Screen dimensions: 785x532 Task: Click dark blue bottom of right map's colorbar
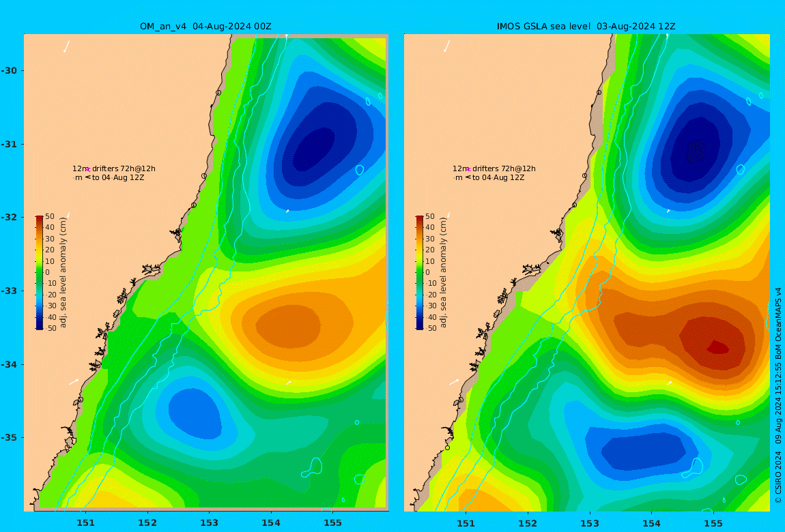pos(419,327)
